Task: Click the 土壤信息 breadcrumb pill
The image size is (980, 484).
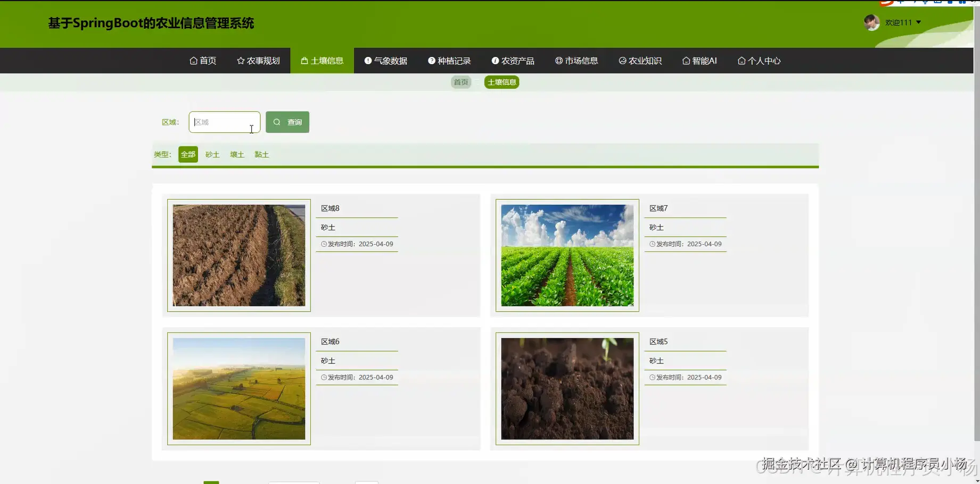Action: point(502,82)
